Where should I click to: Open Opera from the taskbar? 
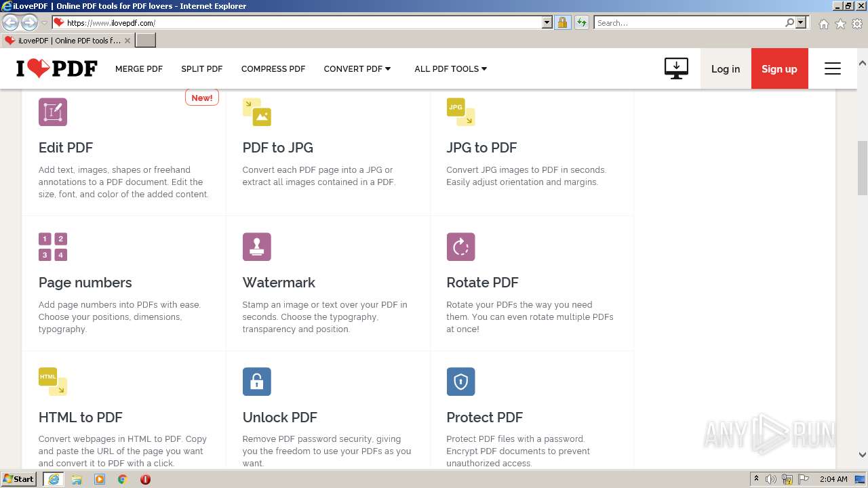click(x=145, y=479)
